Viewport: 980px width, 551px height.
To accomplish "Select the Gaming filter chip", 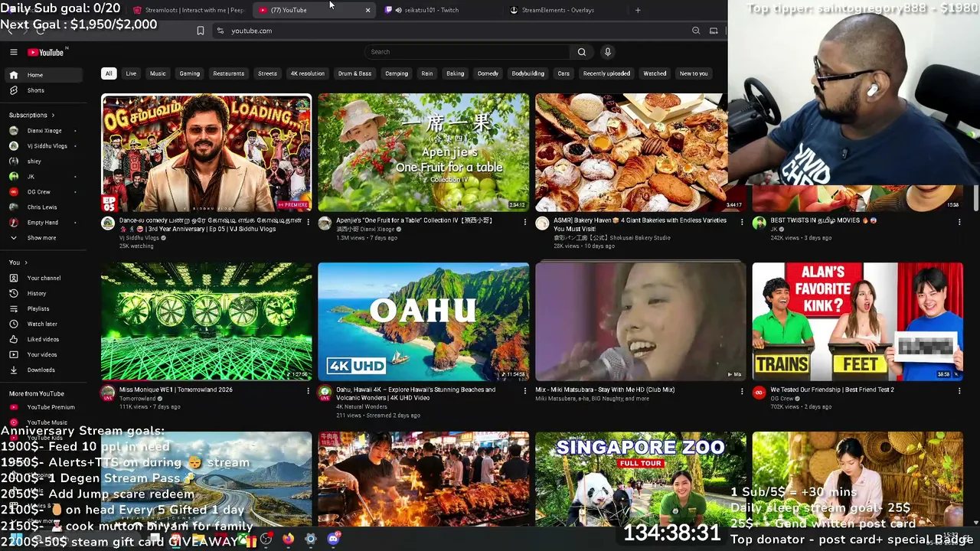I will pos(189,73).
